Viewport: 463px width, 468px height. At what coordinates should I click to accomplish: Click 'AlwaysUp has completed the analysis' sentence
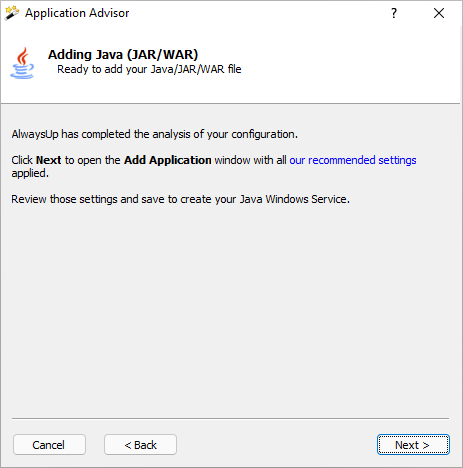[x=155, y=134]
